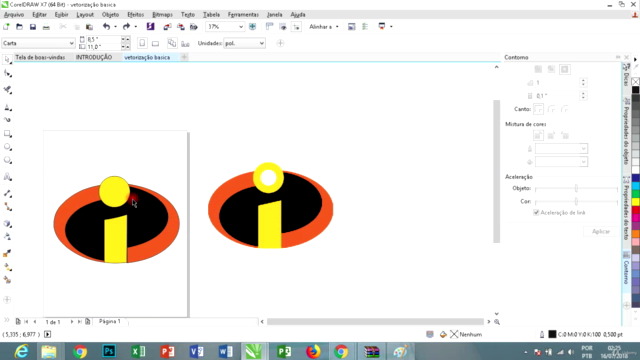
Task: Open the undo history dropdown arrow
Action: [116, 27]
